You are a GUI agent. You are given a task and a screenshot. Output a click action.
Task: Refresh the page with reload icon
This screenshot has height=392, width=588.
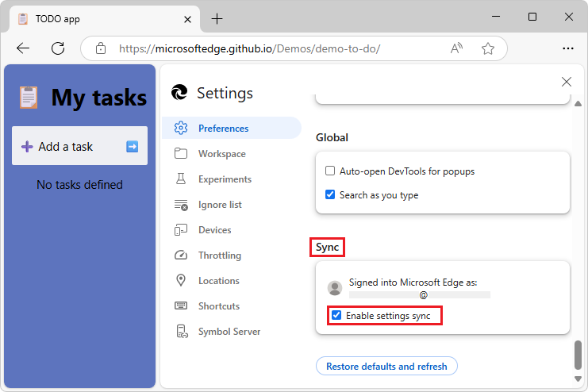[x=58, y=48]
